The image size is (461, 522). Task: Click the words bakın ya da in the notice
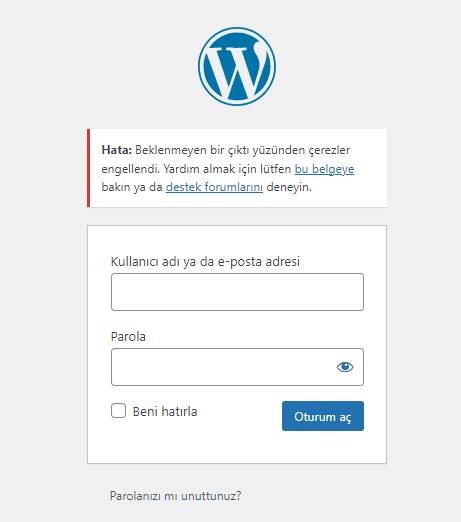[132, 187]
